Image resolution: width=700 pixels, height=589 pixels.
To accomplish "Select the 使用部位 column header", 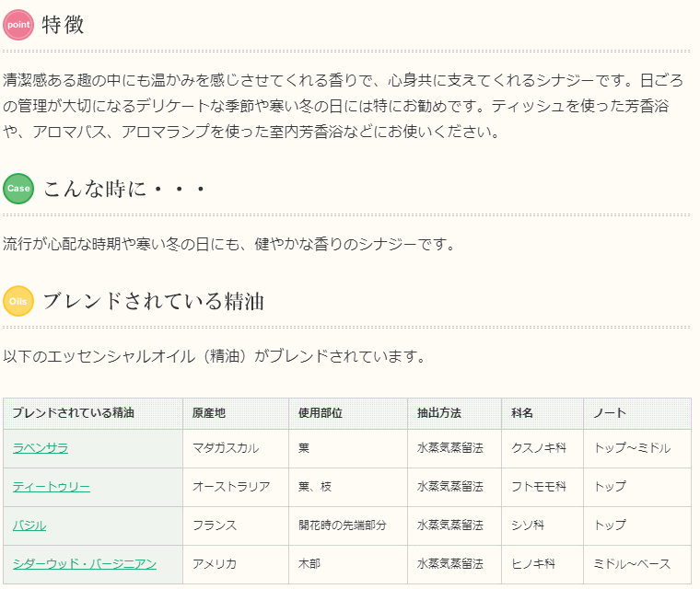I will click(348, 413).
